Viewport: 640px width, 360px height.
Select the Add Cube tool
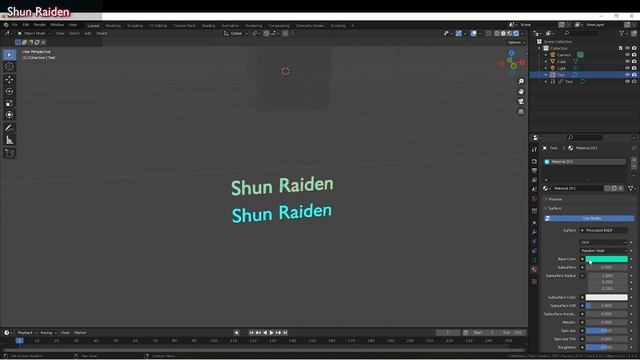[x=9, y=153]
